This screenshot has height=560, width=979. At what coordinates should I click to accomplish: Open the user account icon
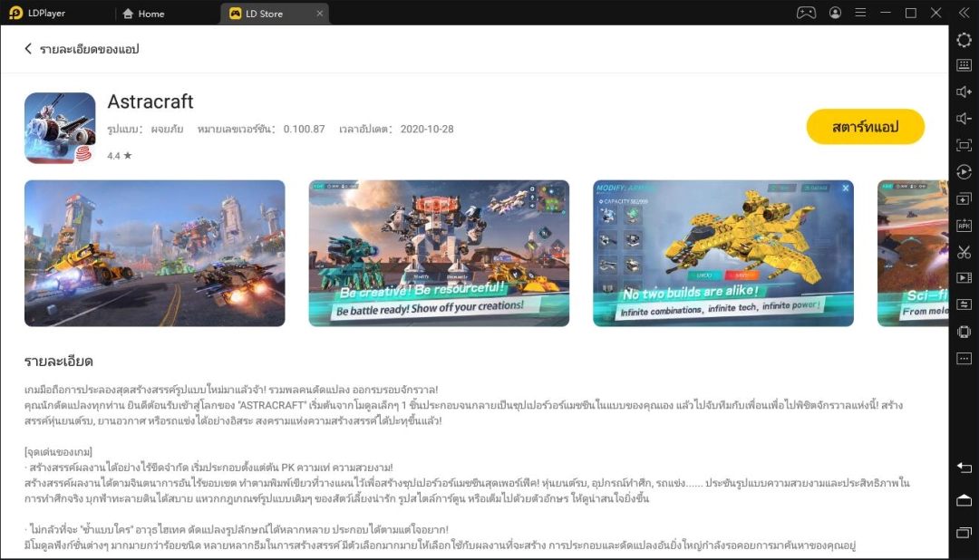(x=835, y=13)
